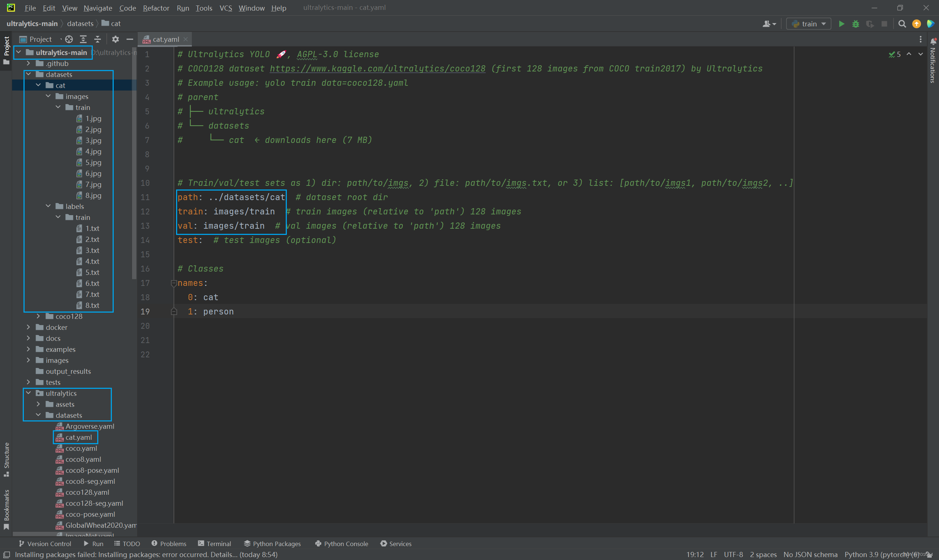
Task: Select opened file locate icon
Action: (x=69, y=39)
